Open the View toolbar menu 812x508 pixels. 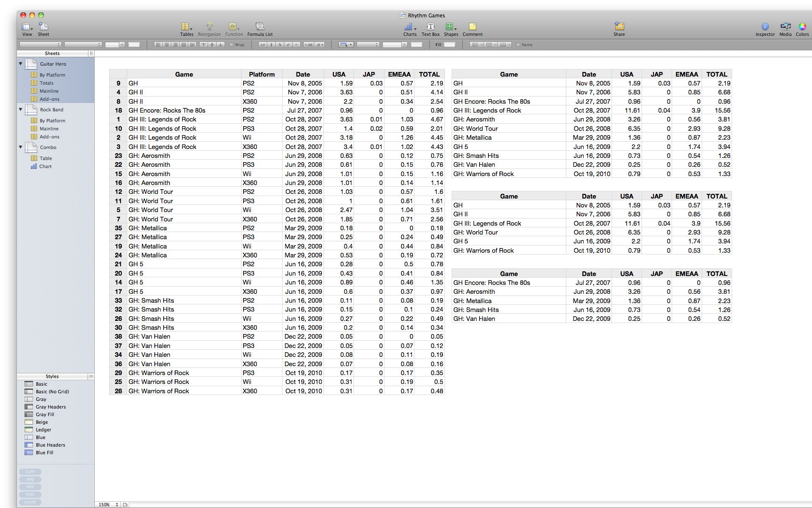[27, 29]
